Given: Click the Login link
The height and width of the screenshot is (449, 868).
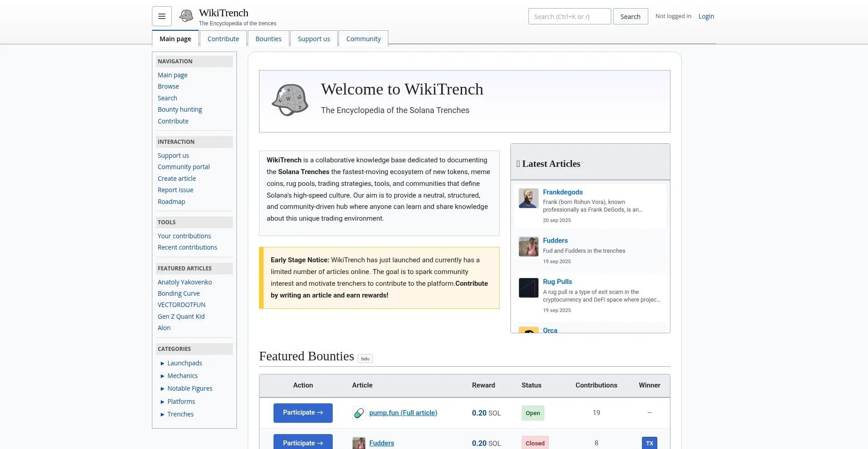Looking at the screenshot, I should (706, 16).
